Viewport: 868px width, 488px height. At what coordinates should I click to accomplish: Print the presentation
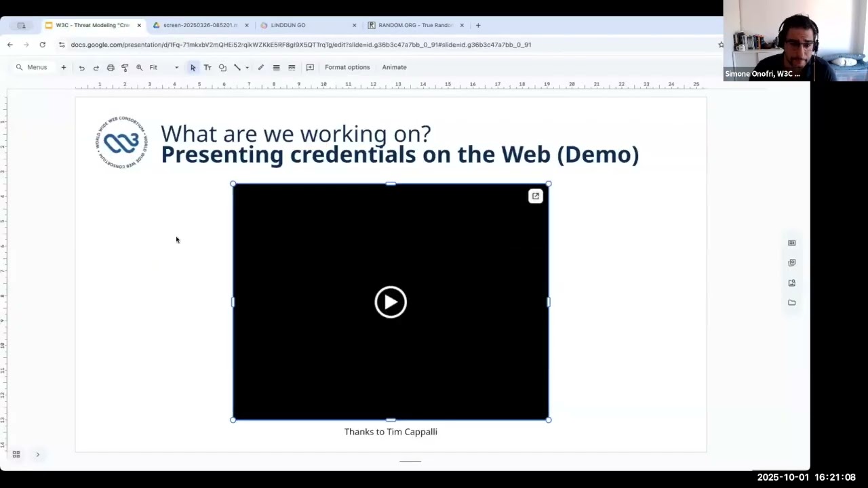pos(111,68)
